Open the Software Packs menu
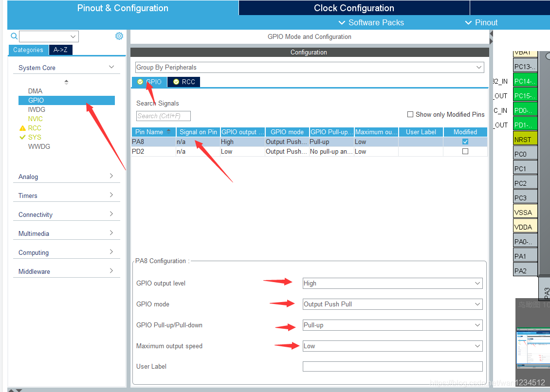This screenshot has width=550, height=392. (371, 22)
